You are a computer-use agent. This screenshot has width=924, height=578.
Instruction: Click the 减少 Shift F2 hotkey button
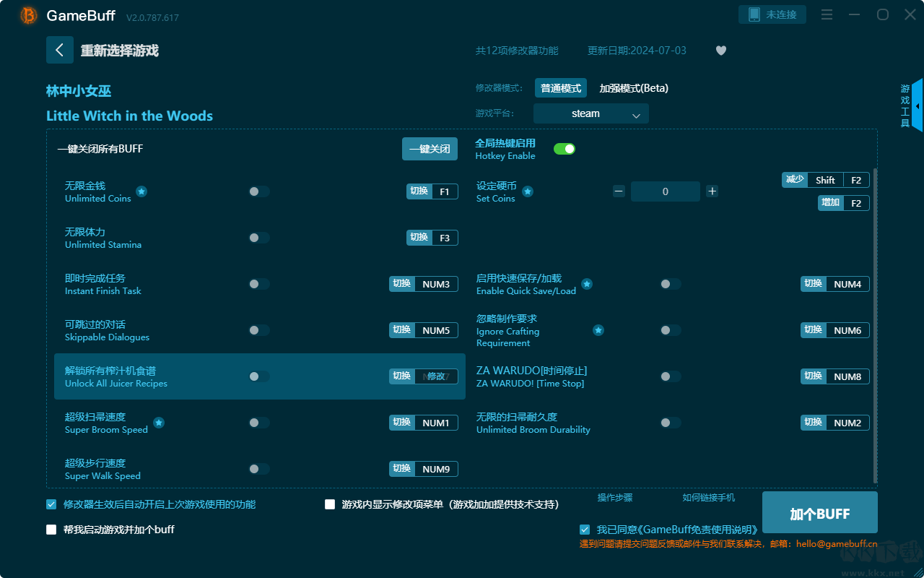click(x=826, y=180)
